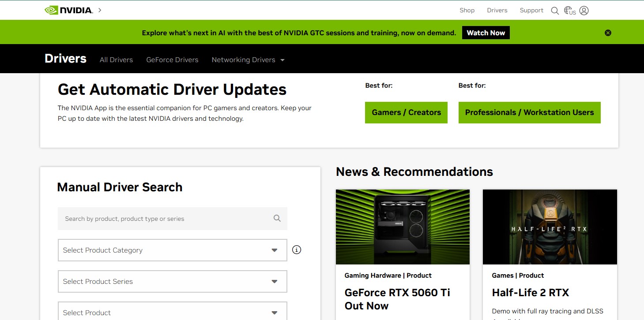The image size is (644, 320).
Task: Select Gamers / Creators driver option
Action: pyautogui.click(x=406, y=112)
